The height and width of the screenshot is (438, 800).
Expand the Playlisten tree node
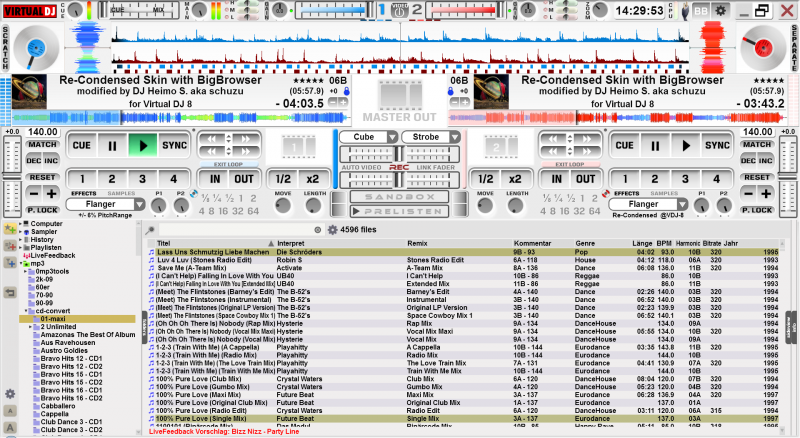(20, 247)
